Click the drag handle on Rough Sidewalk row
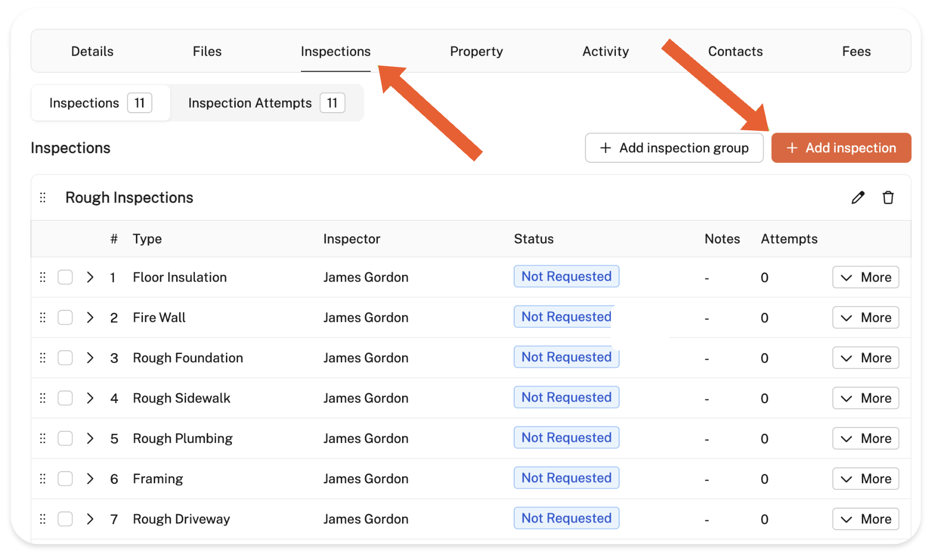Viewport: 929px width, 560px height. (43, 398)
